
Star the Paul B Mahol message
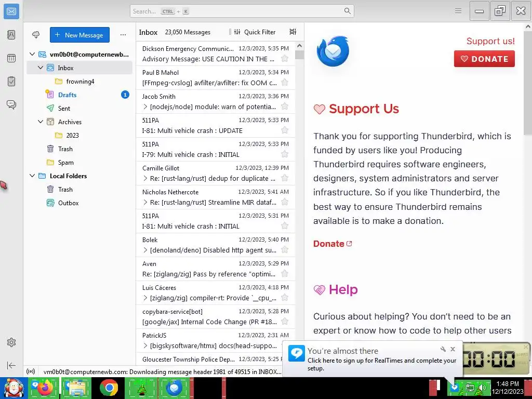click(x=285, y=83)
